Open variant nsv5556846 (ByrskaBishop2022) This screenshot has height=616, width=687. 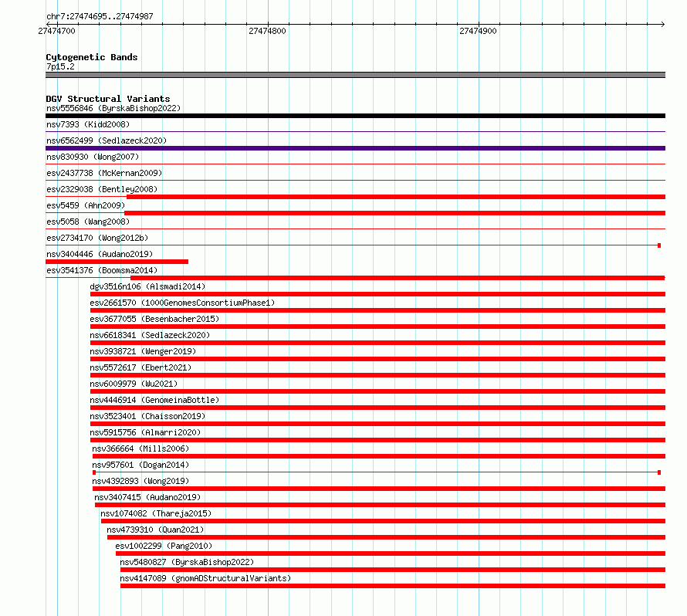[113, 108]
